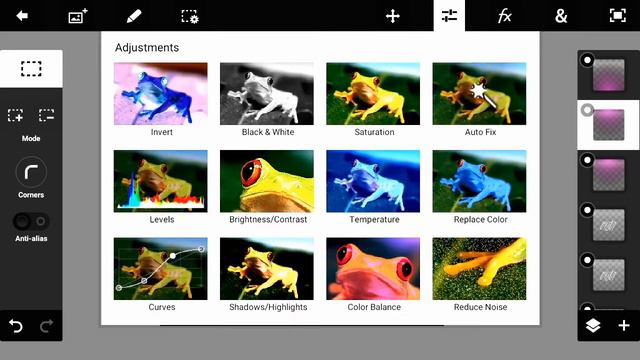Toggle visibility of selected second layer

pyautogui.click(x=587, y=110)
